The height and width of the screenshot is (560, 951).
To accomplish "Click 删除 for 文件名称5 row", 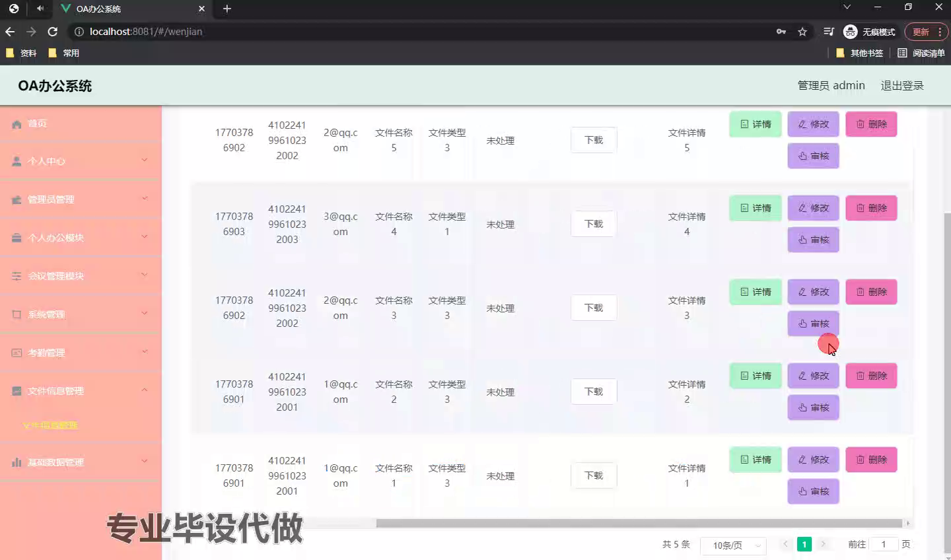I will pyautogui.click(x=871, y=124).
